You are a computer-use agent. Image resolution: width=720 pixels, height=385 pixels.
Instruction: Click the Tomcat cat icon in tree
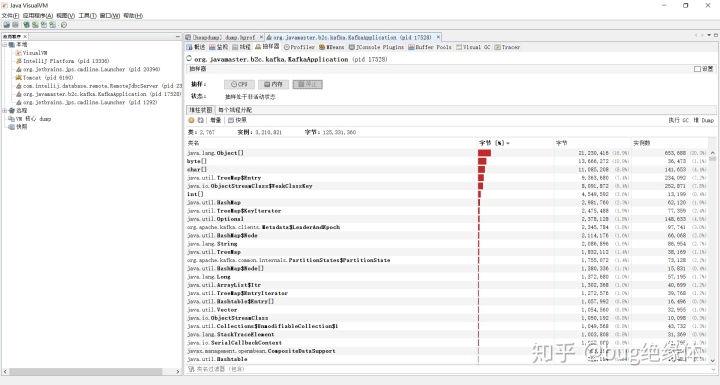[x=19, y=78]
